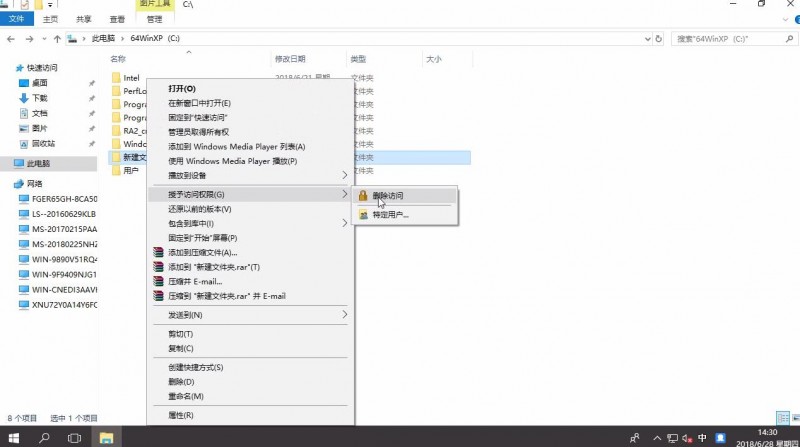Image resolution: width=800 pixels, height=447 pixels.
Task: Sort by the 类型 column header
Action: point(358,59)
